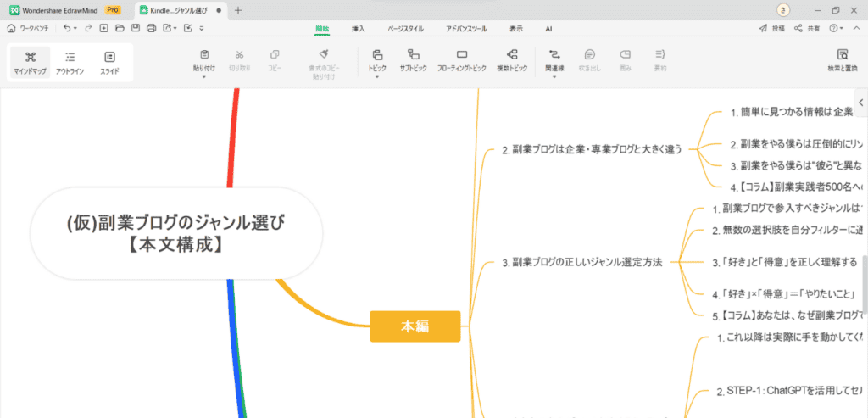
Task: Expand the トピック dropdown arrow
Action: tap(377, 77)
